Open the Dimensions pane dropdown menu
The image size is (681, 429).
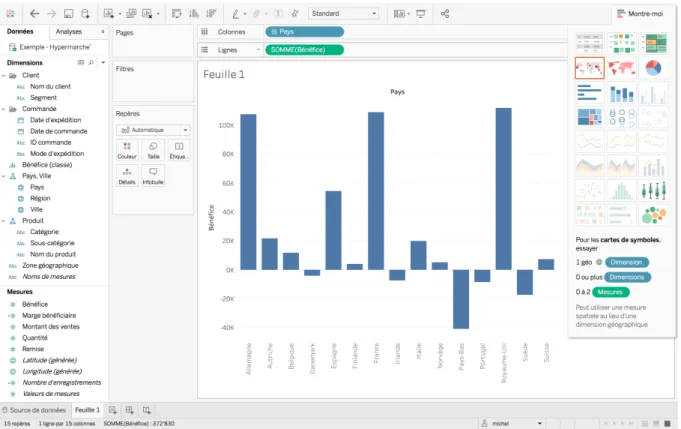pos(103,63)
